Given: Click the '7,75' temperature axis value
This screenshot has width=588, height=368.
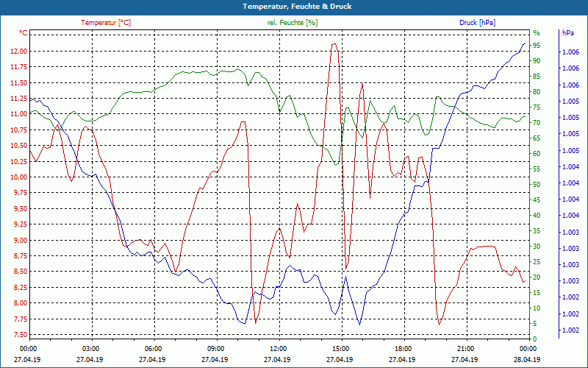Looking at the screenshot, I should [21, 319].
